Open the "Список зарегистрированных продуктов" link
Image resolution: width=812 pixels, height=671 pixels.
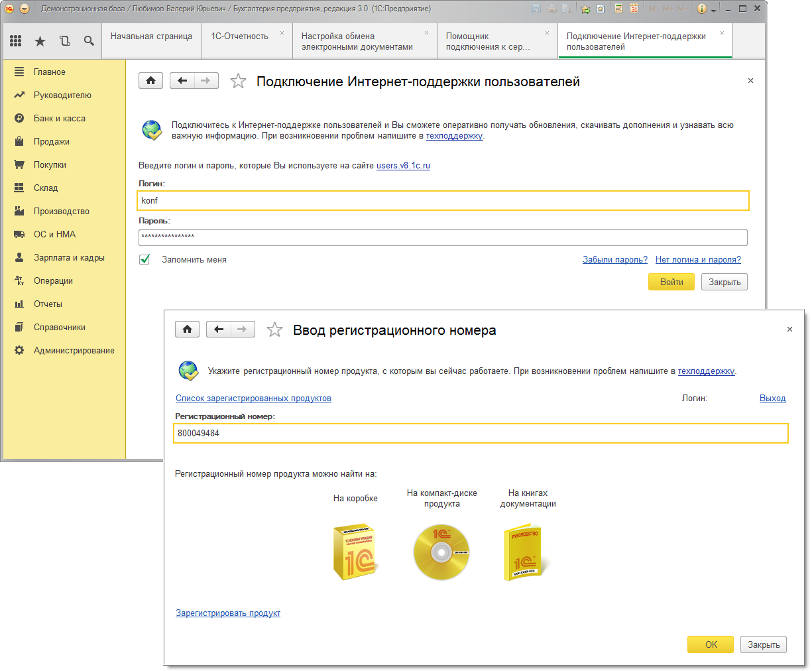tap(253, 398)
